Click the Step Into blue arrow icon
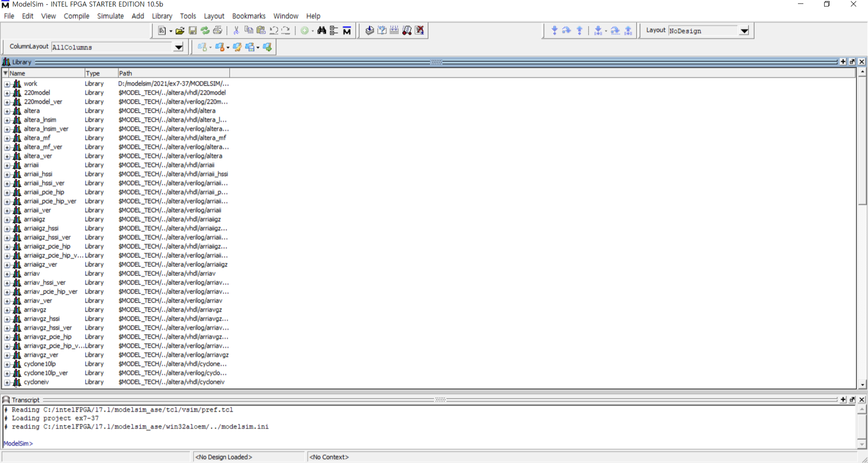This screenshot has width=868, height=463. tap(554, 30)
